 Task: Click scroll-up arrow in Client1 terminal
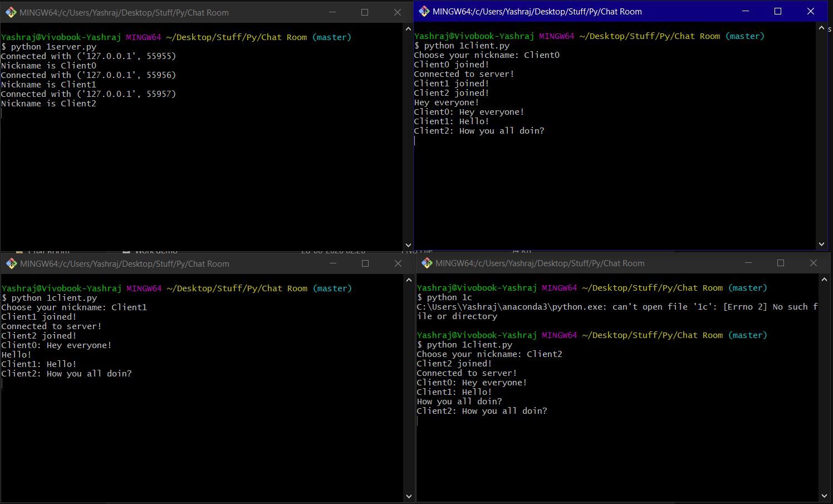(409, 280)
